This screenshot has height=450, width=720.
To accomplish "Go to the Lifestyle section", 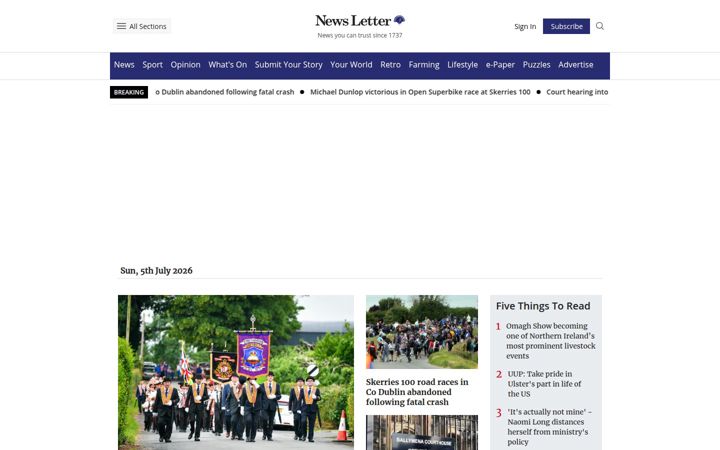I will (462, 65).
